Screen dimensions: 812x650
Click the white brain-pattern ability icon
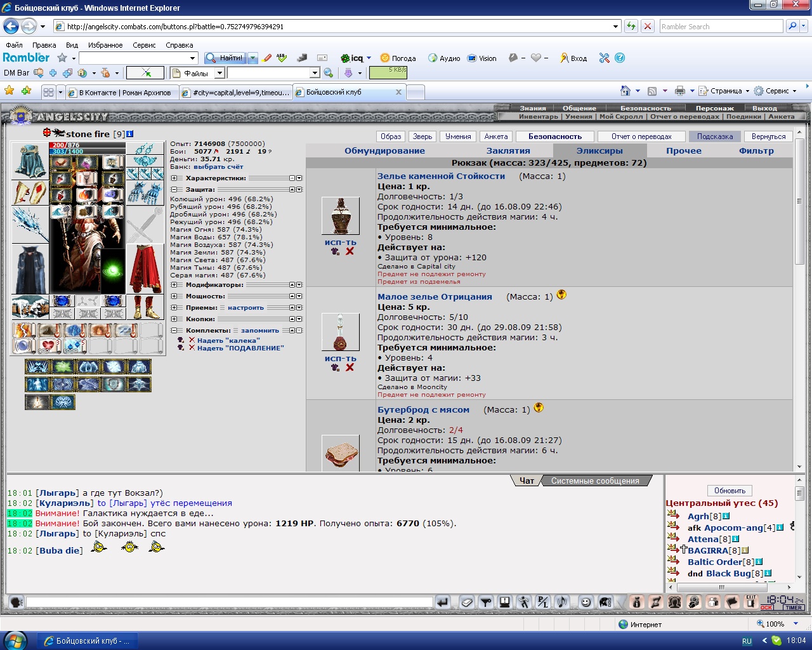(x=63, y=402)
